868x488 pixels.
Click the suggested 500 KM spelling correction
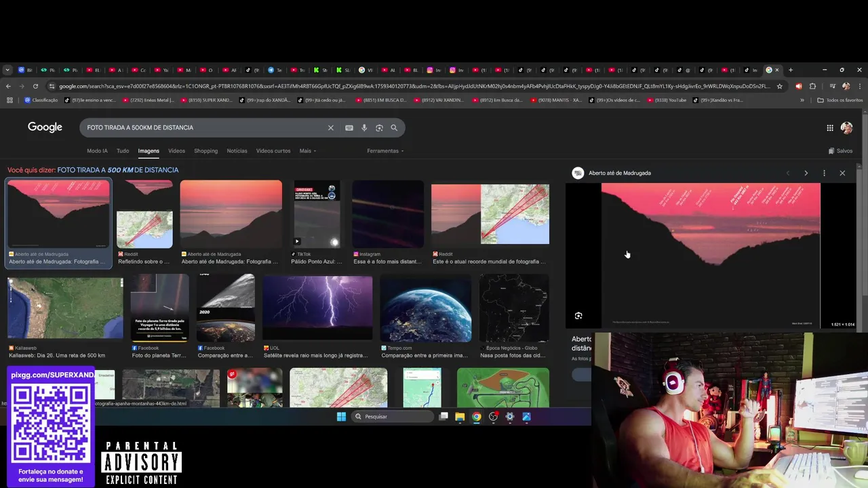tap(118, 170)
